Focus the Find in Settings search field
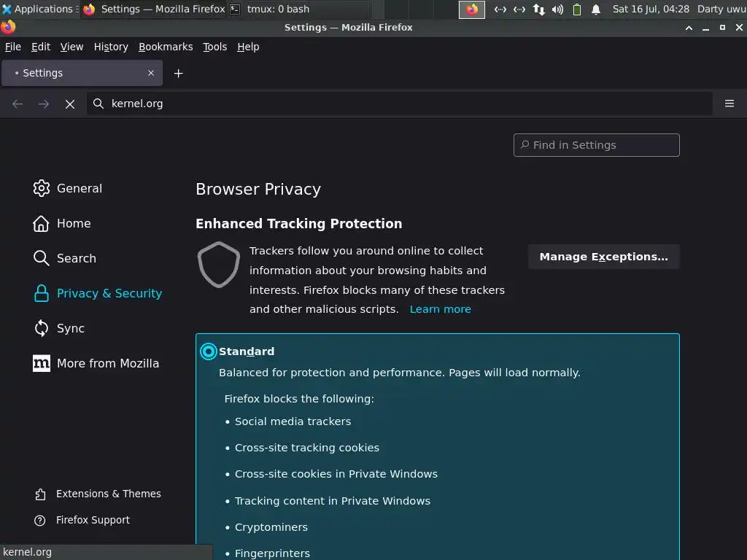 click(597, 145)
